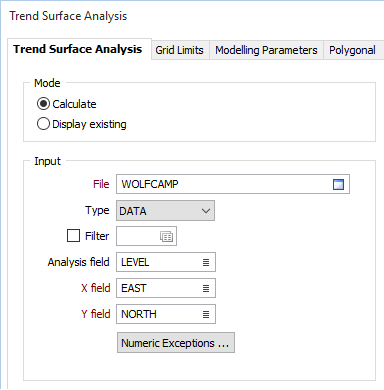This screenshot has height=390, width=384.
Task: Open file browser icon in File field
Action: click(x=338, y=184)
